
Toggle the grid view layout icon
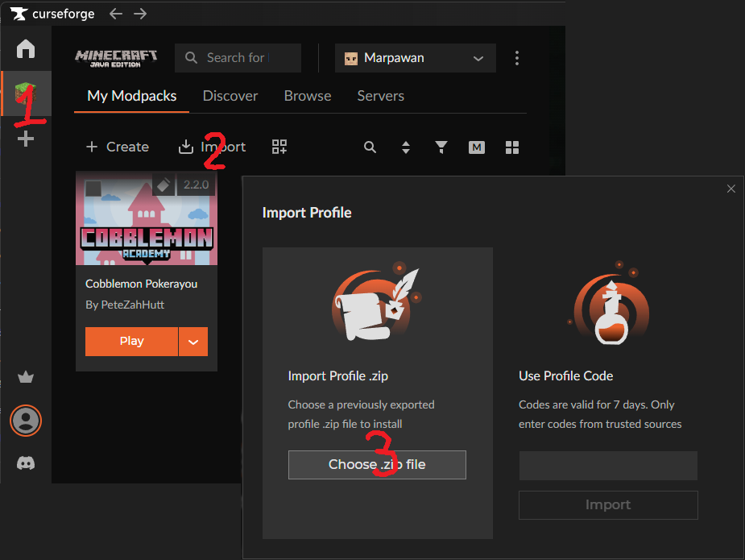[x=512, y=147]
